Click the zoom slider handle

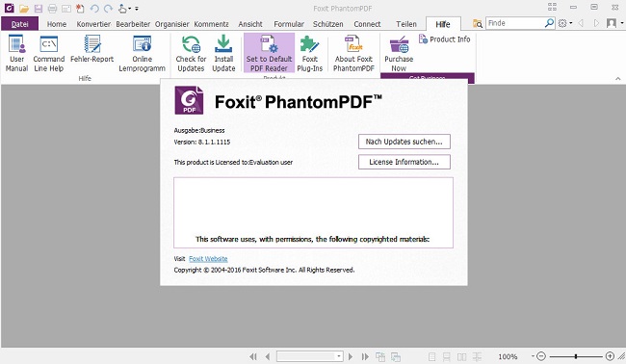(x=575, y=356)
